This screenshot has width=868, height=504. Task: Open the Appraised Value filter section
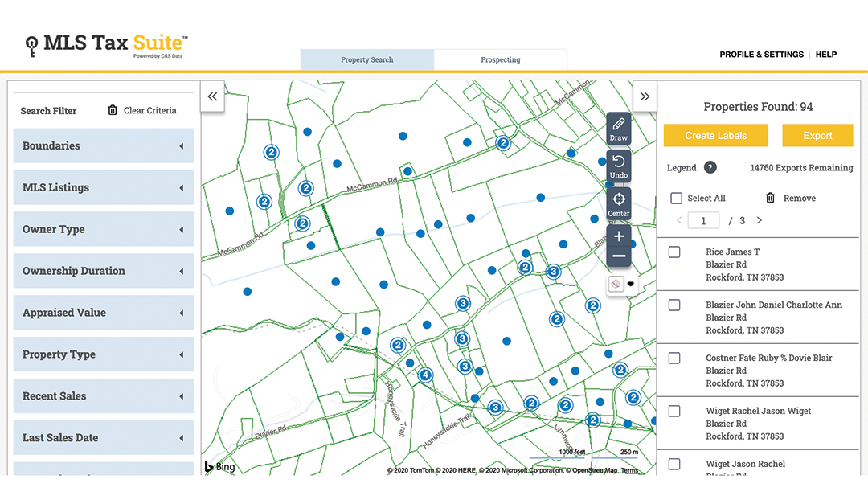click(104, 313)
